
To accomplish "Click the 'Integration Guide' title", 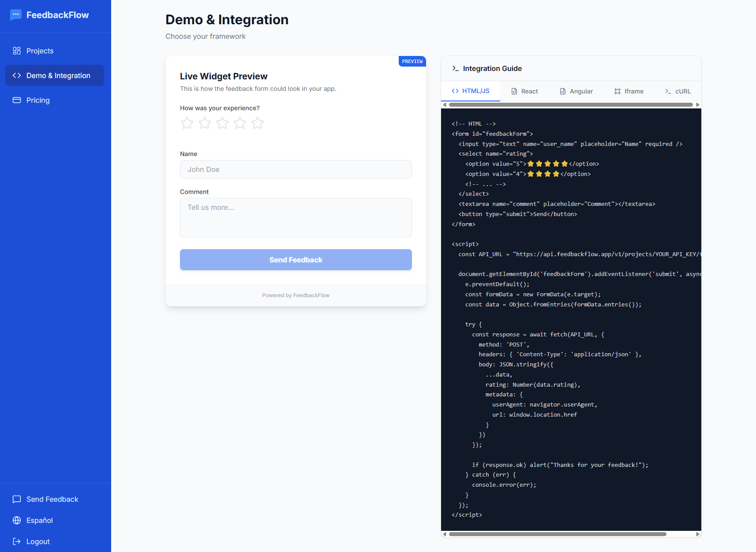I will pos(492,68).
